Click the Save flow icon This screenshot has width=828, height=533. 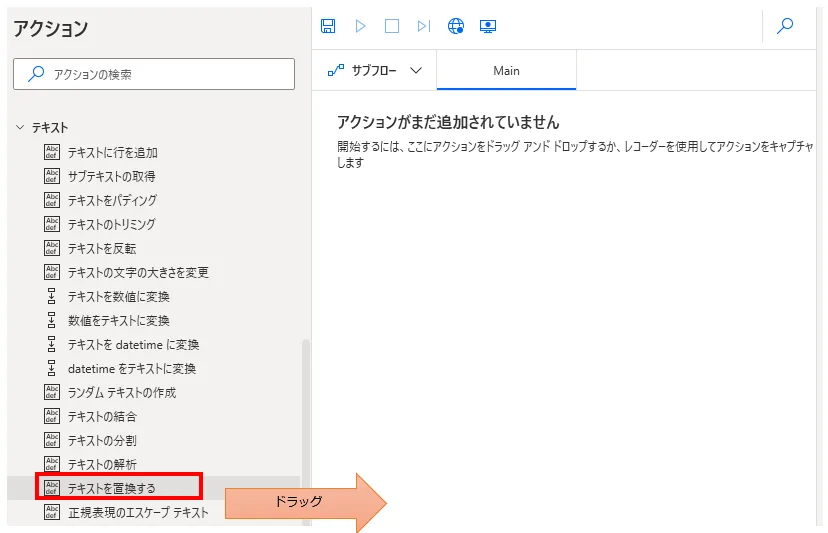click(x=328, y=26)
